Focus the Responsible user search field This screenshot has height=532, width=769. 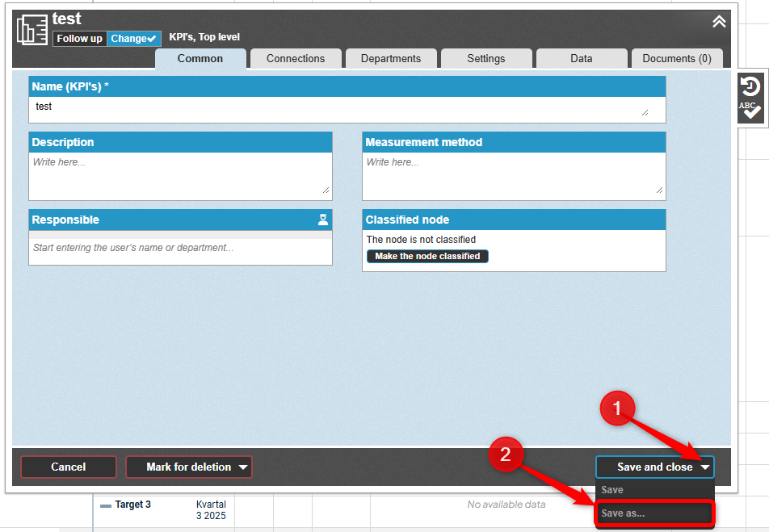[180, 248]
